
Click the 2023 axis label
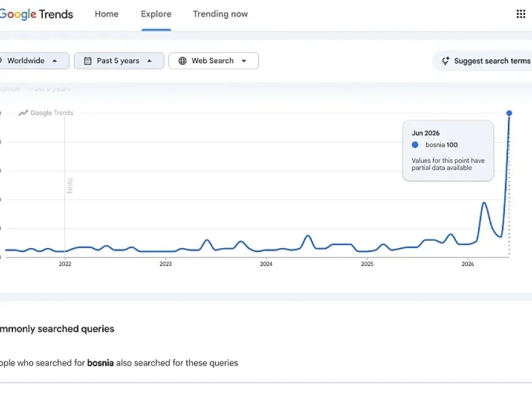[166, 264]
